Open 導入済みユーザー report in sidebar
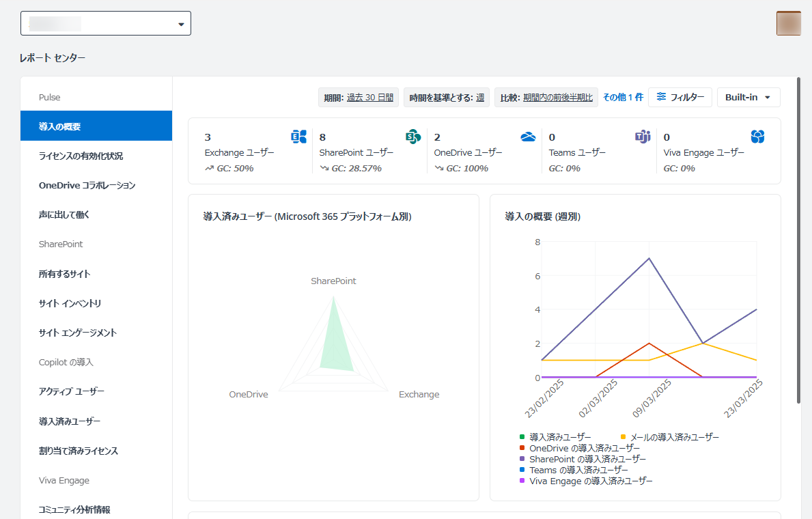This screenshot has width=812, height=519. 96,421
